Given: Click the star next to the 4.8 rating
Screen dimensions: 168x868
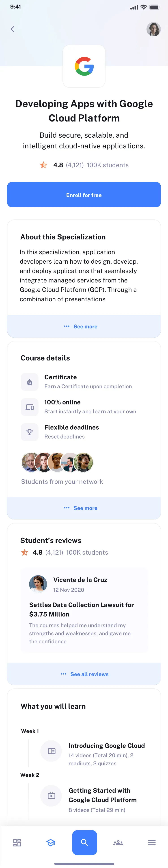Looking at the screenshot, I should 43,165.
